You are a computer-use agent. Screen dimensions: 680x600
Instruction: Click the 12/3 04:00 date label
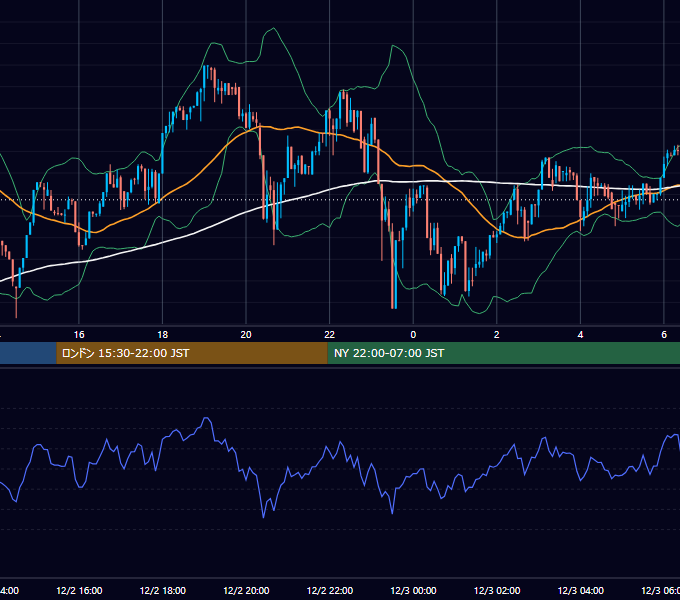581,590
